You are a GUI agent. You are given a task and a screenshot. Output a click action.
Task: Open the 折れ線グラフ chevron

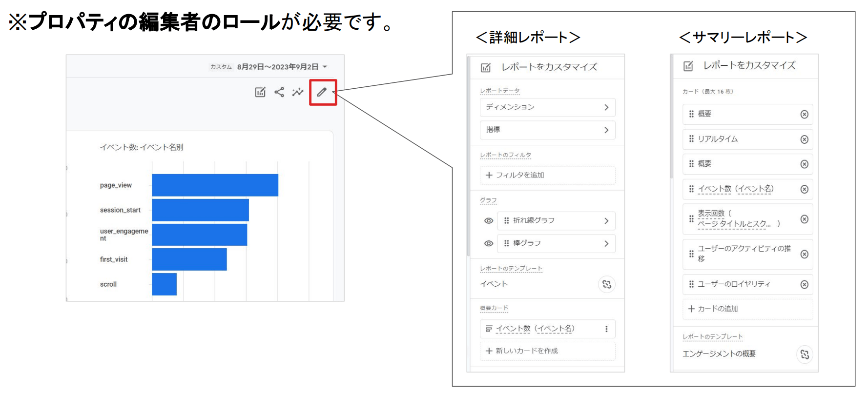pyautogui.click(x=606, y=221)
